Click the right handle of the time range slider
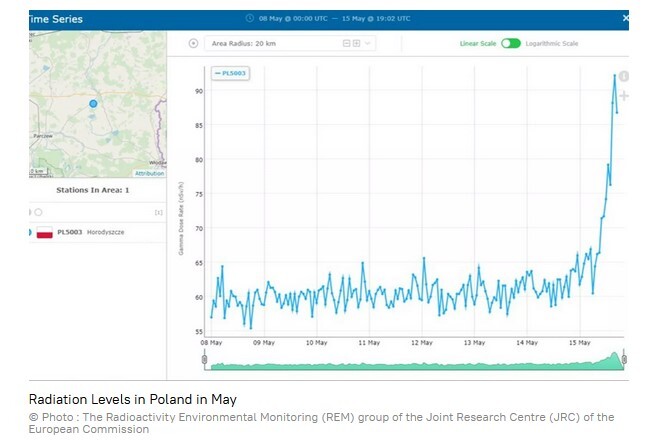Image resolution: width=650 pixels, height=445 pixels. pyautogui.click(x=624, y=358)
